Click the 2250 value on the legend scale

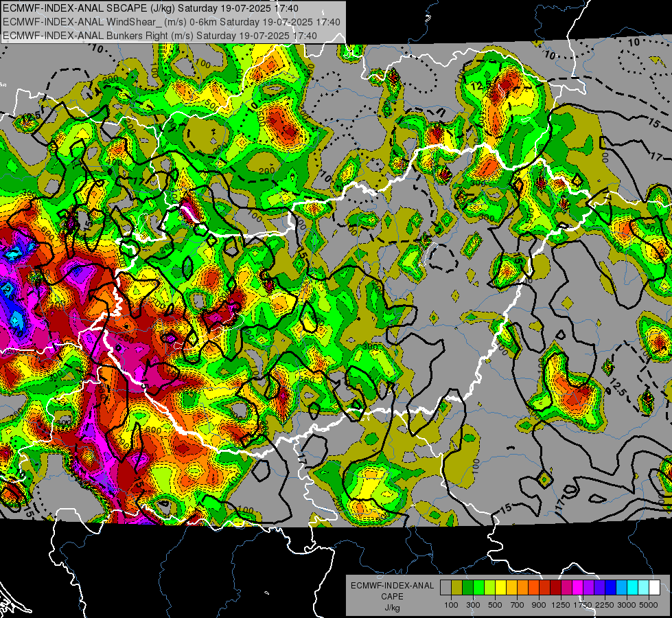pos(605,605)
